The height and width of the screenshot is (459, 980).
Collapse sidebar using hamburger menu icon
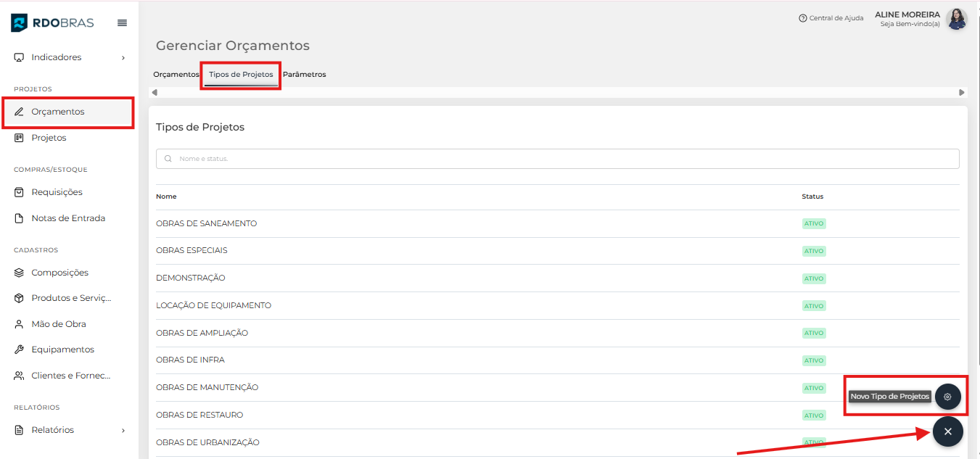pos(122,22)
